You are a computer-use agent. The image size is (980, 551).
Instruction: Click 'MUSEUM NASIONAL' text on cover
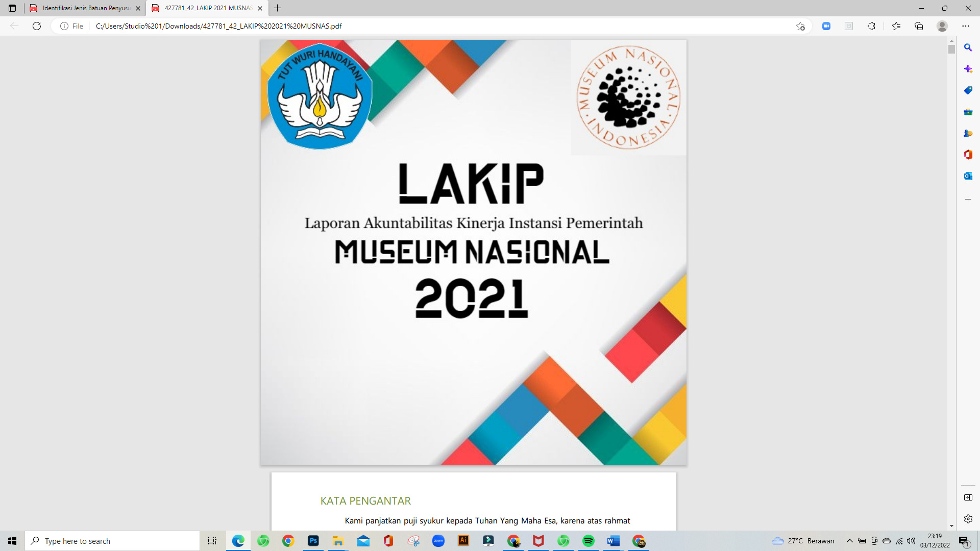coord(472,252)
